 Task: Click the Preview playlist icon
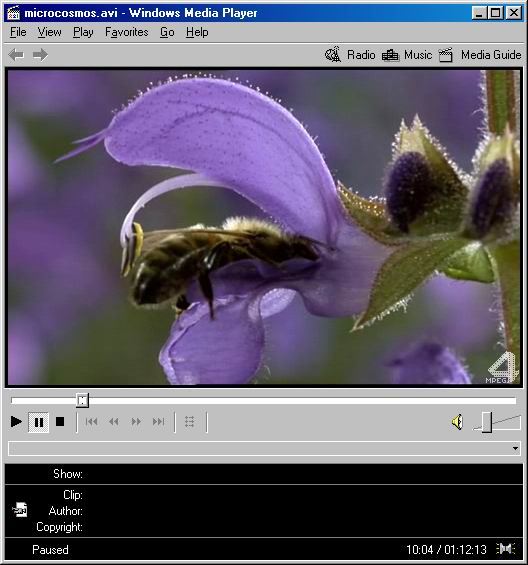point(190,422)
